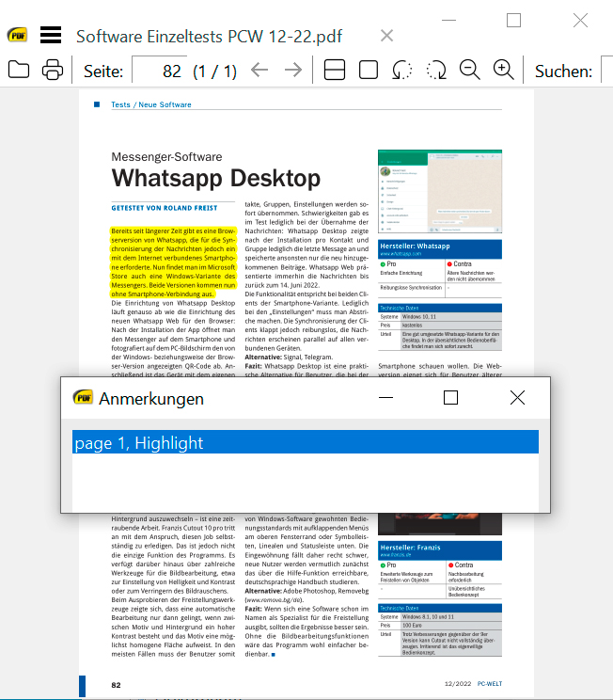Maximize the main PDF viewer window

pos(513,20)
